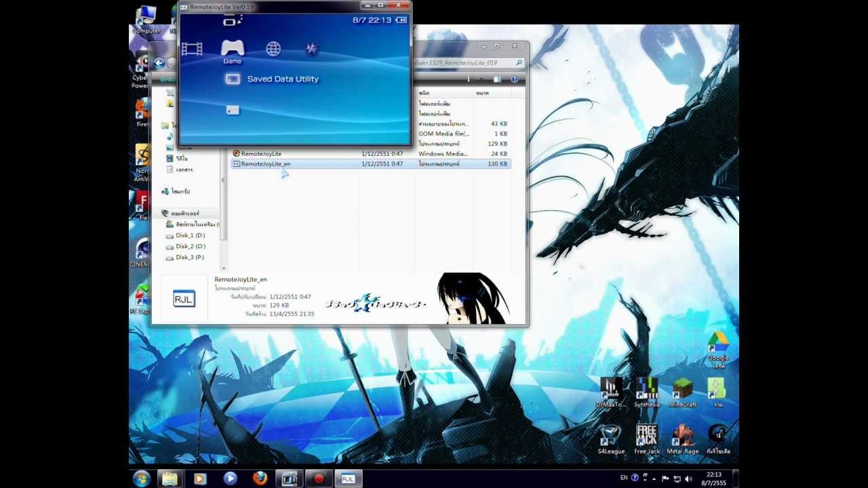868x488 pixels.
Task: Select the Computer node in navigation pane
Action: [180, 213]
